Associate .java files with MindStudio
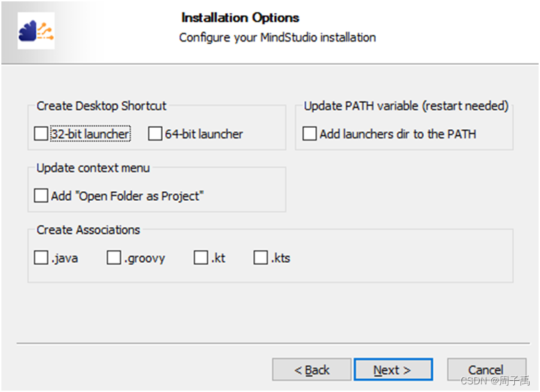 click(x=41, y=257)
